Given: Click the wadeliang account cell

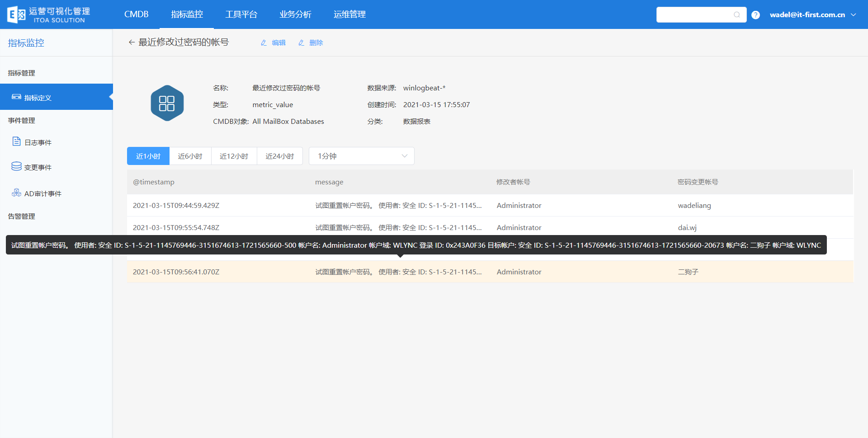Looking at the screenshot, I should point(694,206).
